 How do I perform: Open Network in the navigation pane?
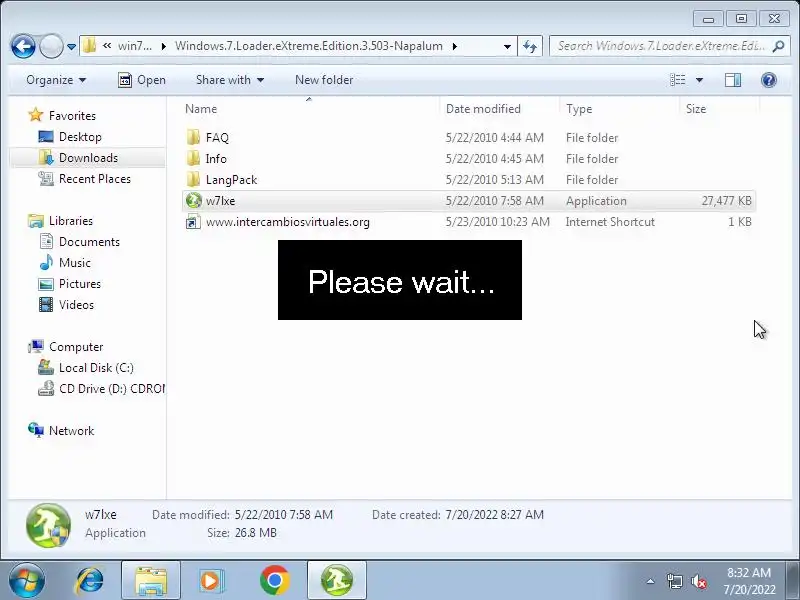coord(71,431)
